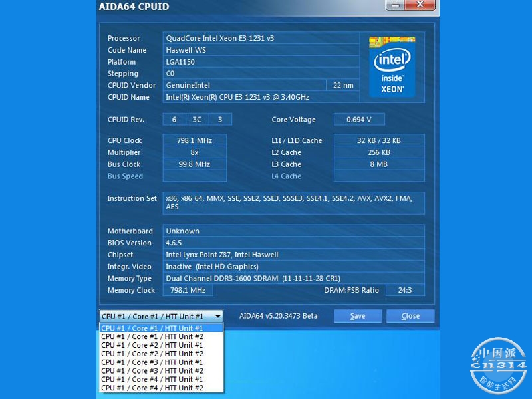Screen dimensions: 532x399
Task: Click the Bus Speed label
Action: click(x=125, y=176)
